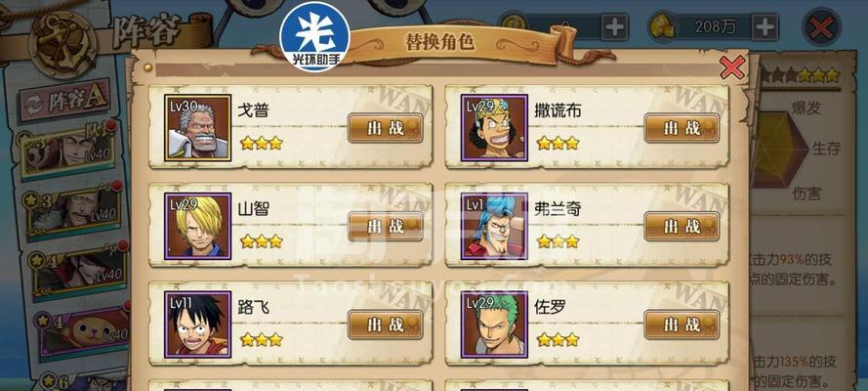868x391 pixels.
Task: Send 弗兰奇 into battle
Action: point(682,226)
